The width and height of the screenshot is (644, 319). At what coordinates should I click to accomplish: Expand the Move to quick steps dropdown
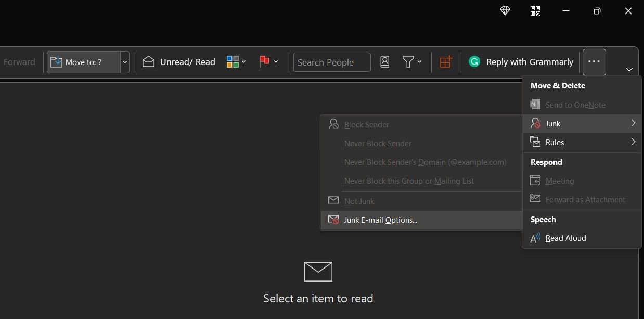pos(125,62)
